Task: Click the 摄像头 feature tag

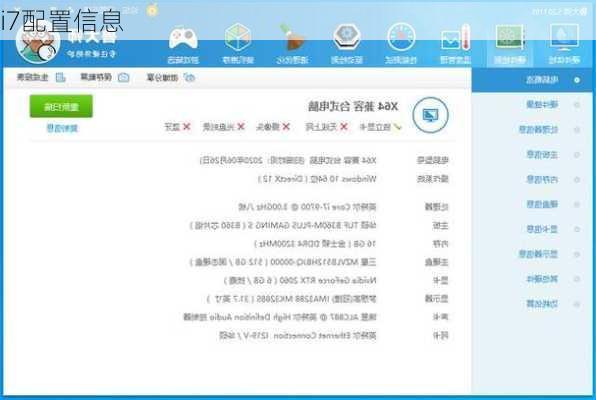Action: point(273,127)
